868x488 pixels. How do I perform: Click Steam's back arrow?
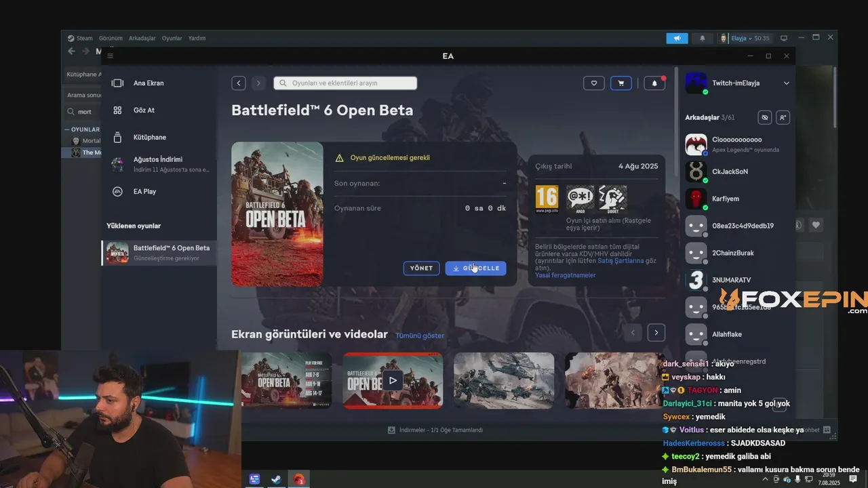click(72, 51)
